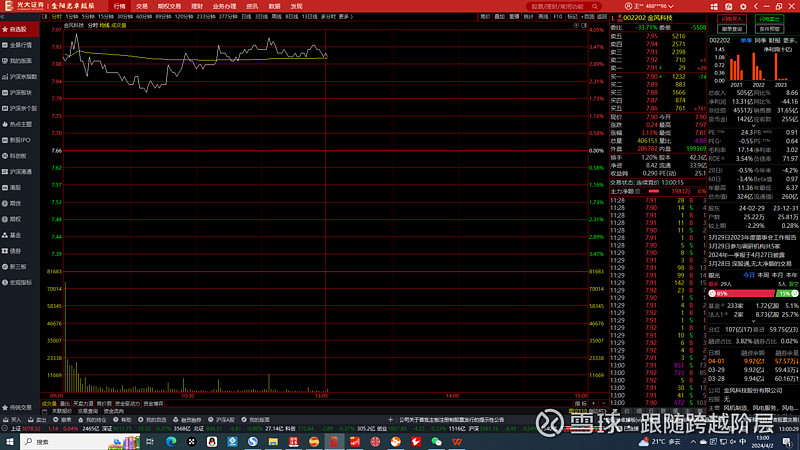The image size is (800, 450).
Task: Open the settings gear in title bar
Action: 743,7
